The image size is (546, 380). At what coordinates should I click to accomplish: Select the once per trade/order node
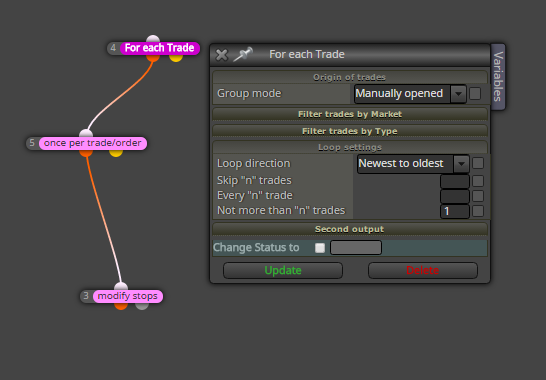point(93,143)
